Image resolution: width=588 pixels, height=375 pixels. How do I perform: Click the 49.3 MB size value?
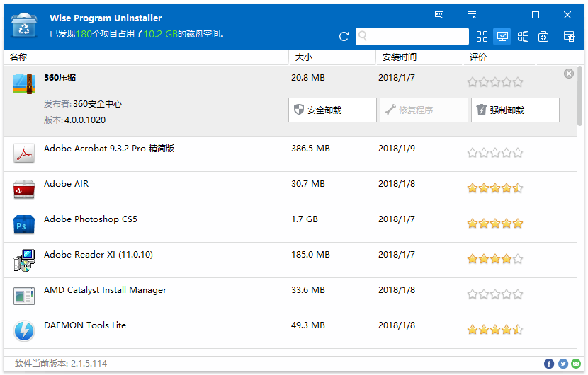pos(308,325)
